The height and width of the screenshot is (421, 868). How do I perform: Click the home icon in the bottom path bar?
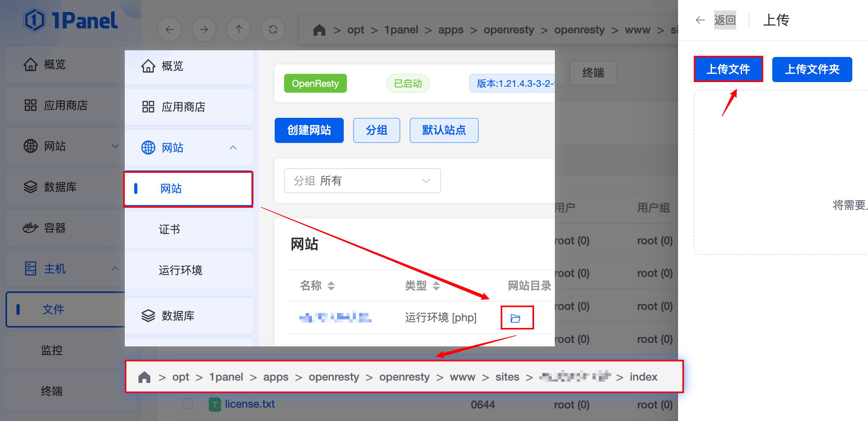coord(144,377)
